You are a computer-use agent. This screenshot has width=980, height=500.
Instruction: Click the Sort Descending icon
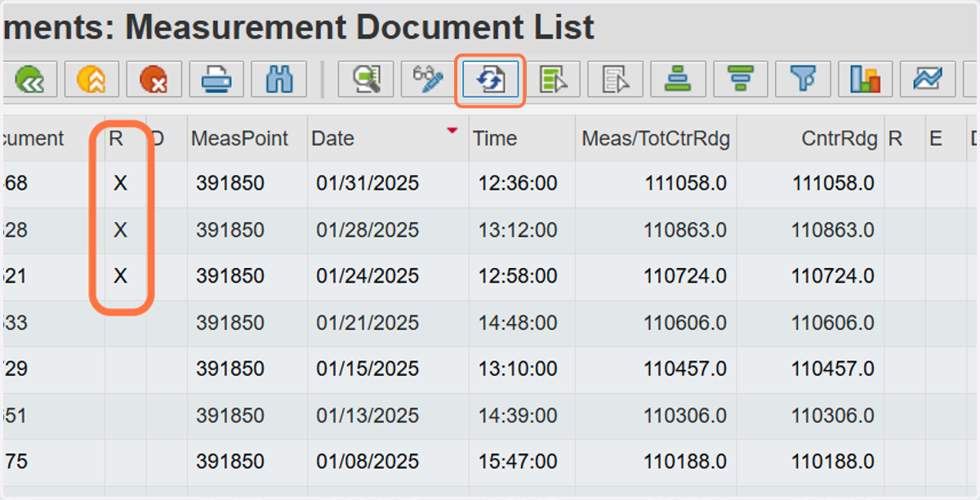pos(741,80)
